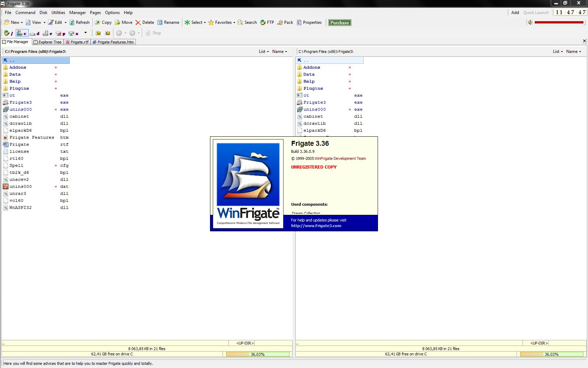
Task: Click the left panel up-directory '..' entry
Action: click(36, 60)
